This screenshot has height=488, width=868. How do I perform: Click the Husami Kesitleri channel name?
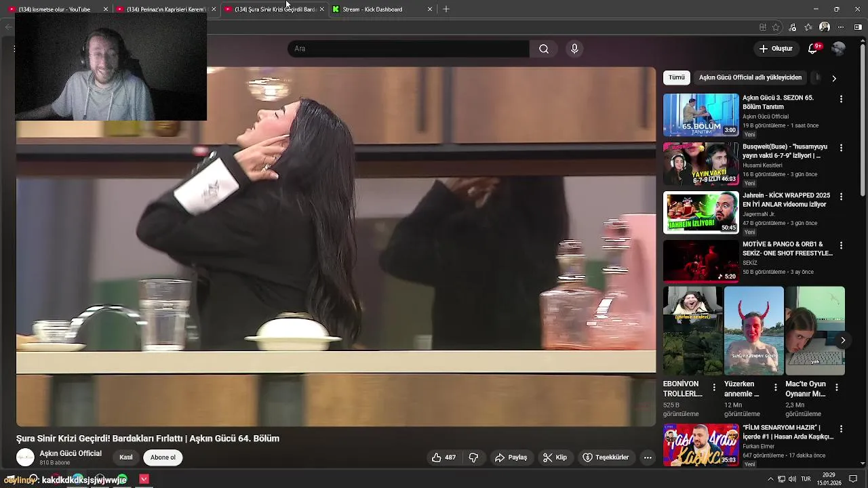coord(762,165)
